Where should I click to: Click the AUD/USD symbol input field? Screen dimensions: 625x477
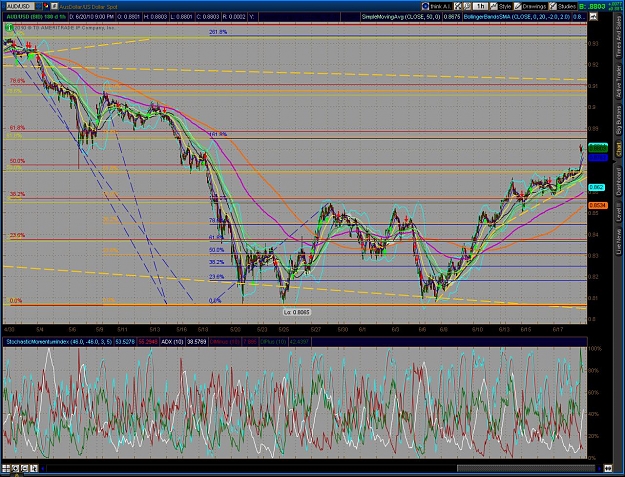click(x=20, y=6)
